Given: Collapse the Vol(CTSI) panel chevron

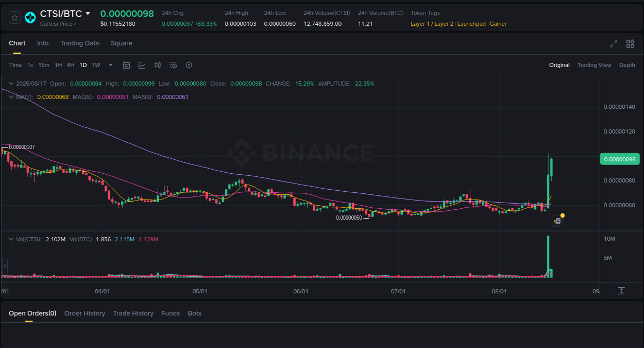Looking at the screenshot, I should (10, 239).
